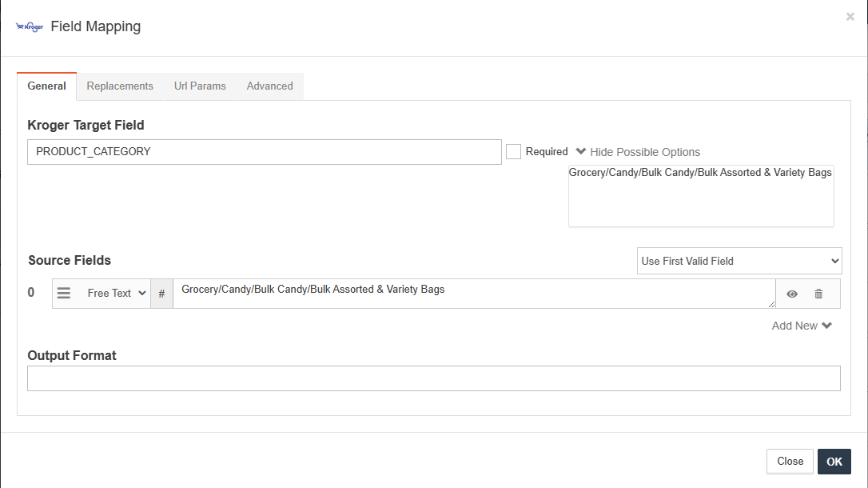Screen dimensions: 868x488
Task: Preview the source field with the eye icon
Action: click(791, 294)
